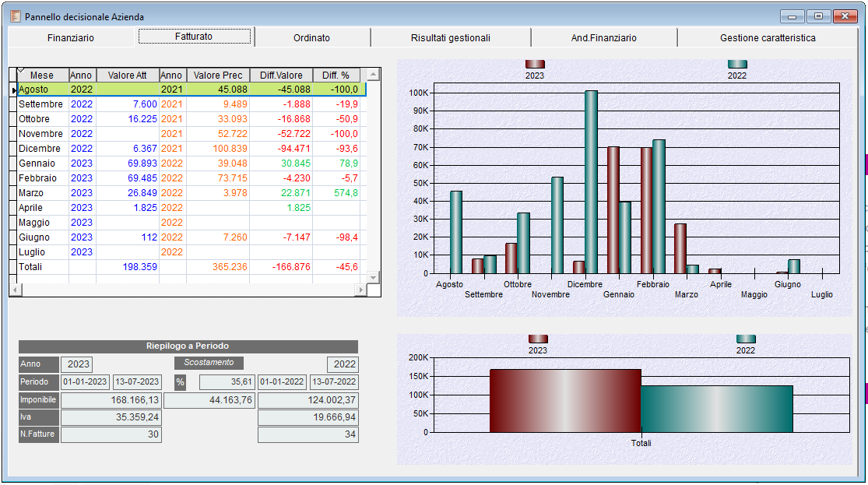Viewport: 868px width, 485px height.
Task: Open the Gestione caratteristica tab
Action: 767,37
